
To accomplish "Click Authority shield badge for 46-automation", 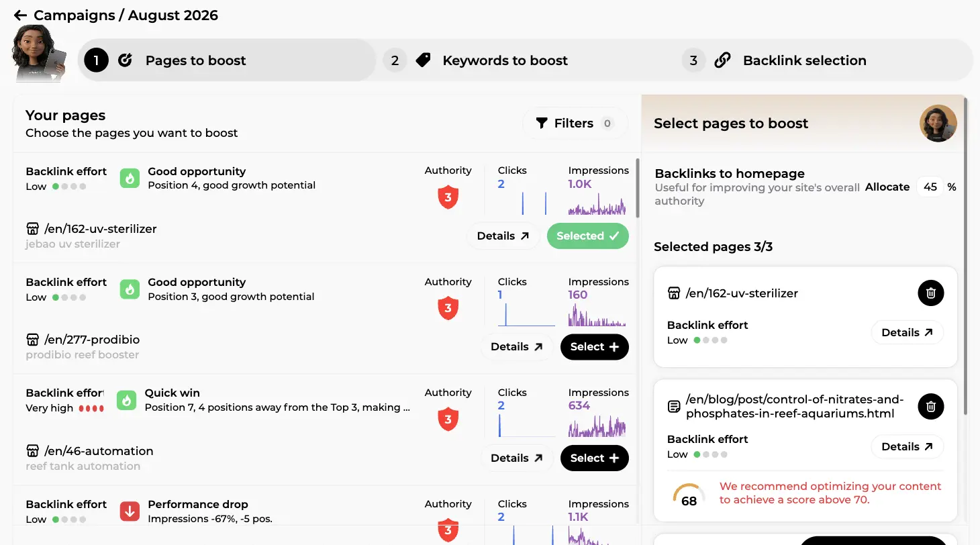I will tap(448, 419).
